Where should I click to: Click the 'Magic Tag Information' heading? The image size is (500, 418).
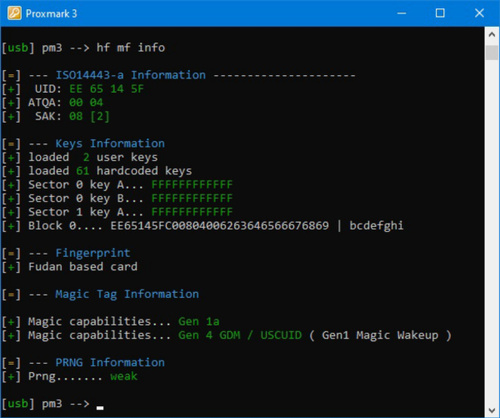pyautogui.click(x=127, y=294)
